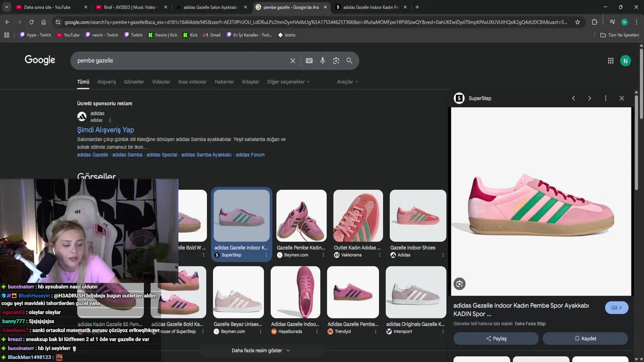644x362 pixels.
Task: Select the 'Videolar' search tab
Action: (161, 82)
